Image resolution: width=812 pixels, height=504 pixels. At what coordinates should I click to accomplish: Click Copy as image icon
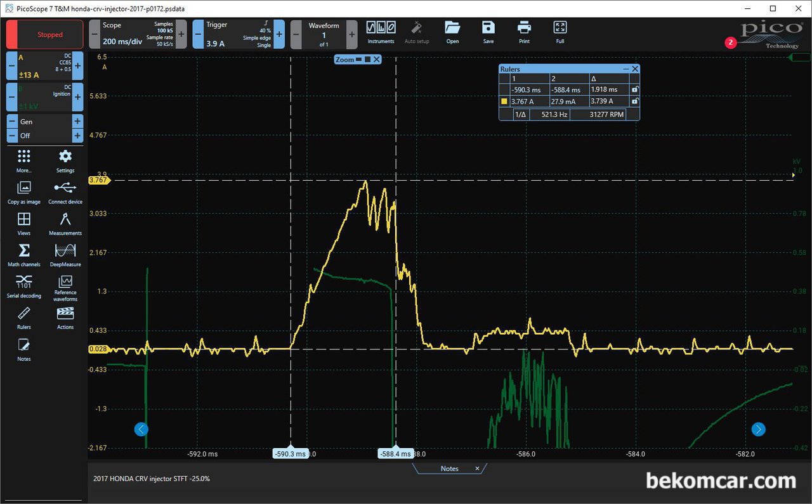pos(24,188)
